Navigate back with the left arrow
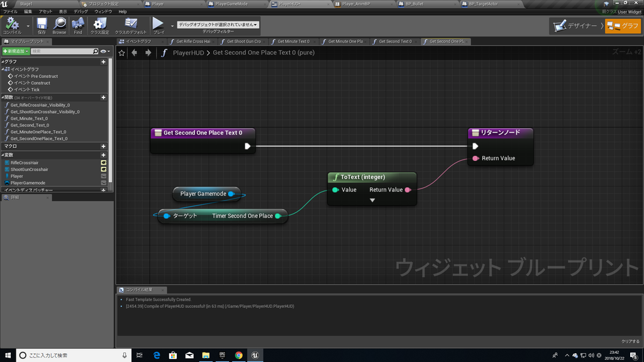The image size is (644, 362). pos(135,53)
